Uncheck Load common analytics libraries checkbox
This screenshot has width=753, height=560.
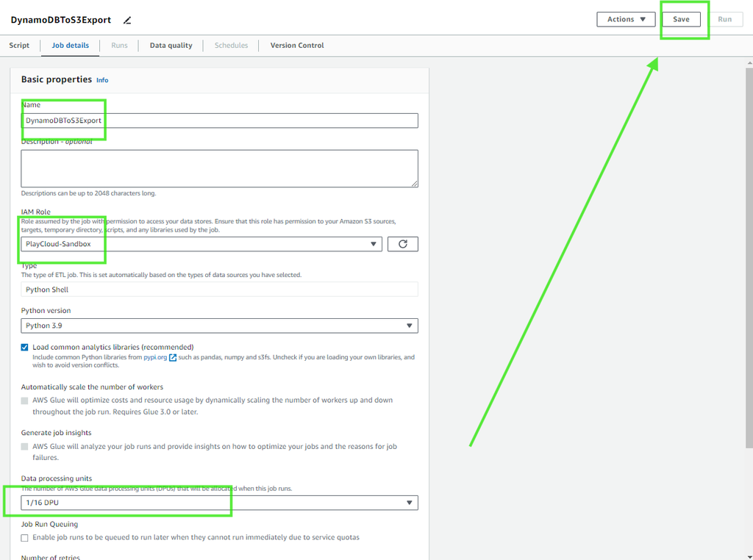point(25,347)
